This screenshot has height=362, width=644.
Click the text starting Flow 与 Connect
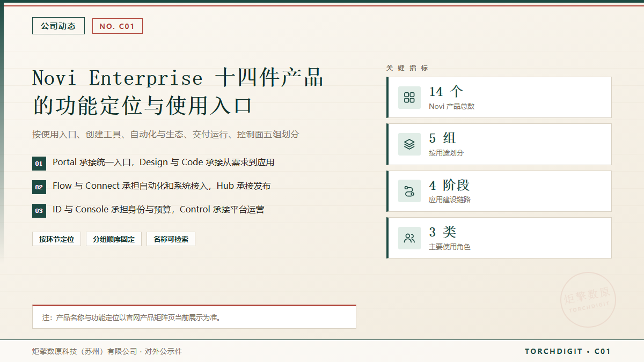(162, 186)
